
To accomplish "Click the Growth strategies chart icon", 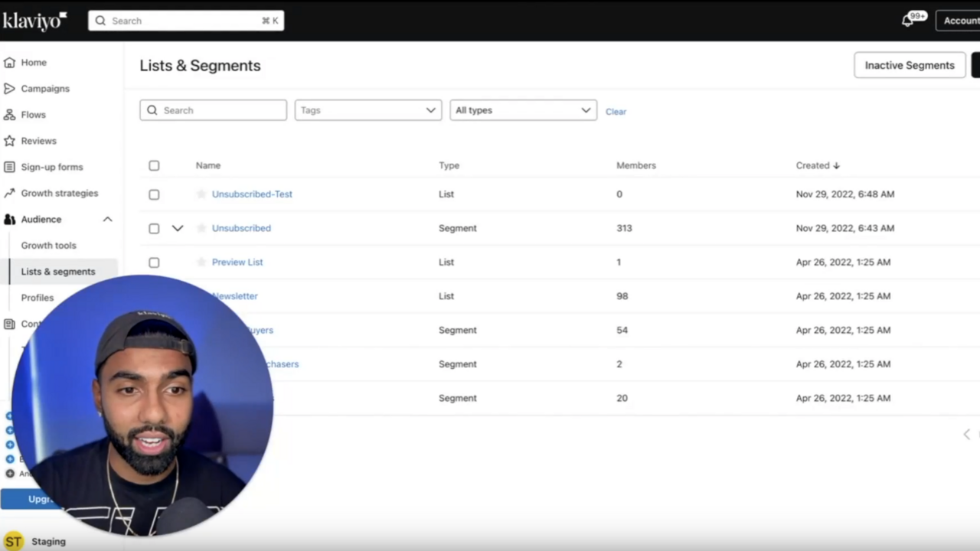I will pyautogui.click(x=9, y=193).
